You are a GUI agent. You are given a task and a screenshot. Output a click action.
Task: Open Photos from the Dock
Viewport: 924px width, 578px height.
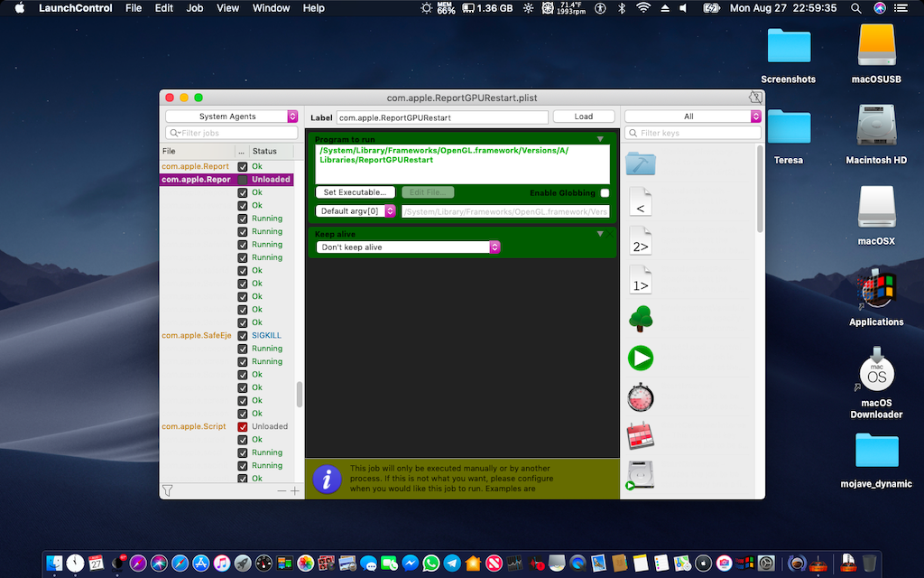[305, 564]
